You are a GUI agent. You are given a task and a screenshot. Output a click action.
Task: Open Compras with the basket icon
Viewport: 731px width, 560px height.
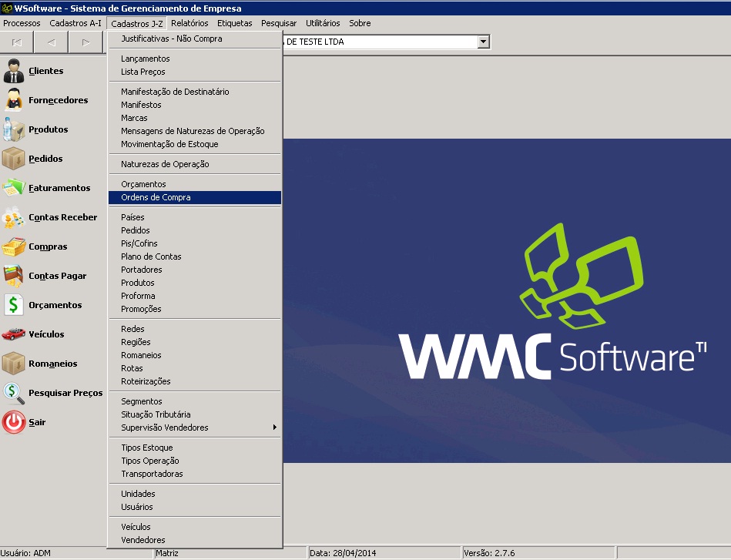(x=13, y=247)
